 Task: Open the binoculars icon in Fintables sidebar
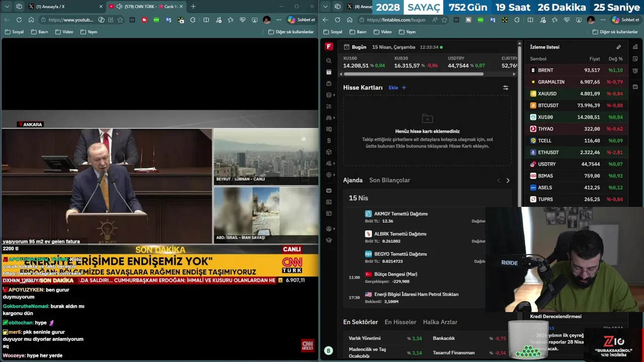(x=329, y=118)
